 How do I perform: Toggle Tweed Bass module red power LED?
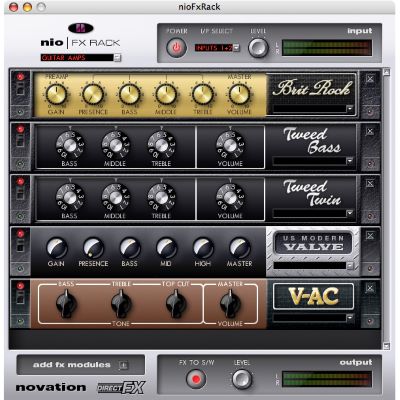[x=20, y=129]
